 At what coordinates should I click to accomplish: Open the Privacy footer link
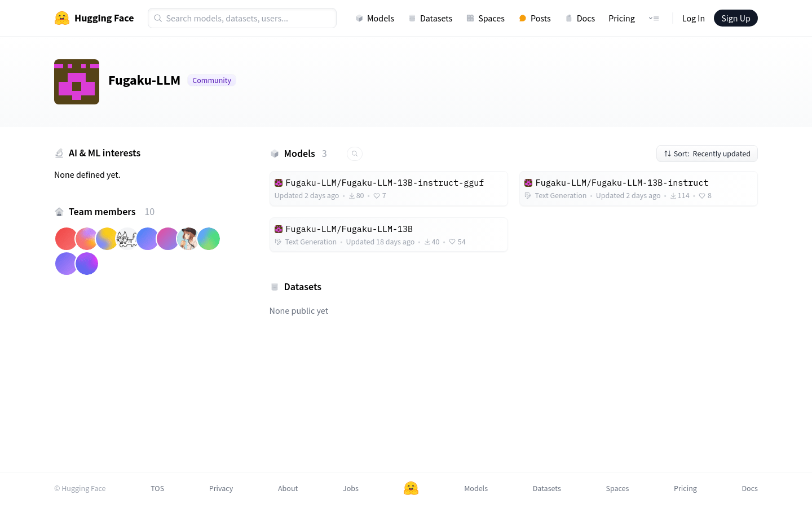tap(221, 489)
